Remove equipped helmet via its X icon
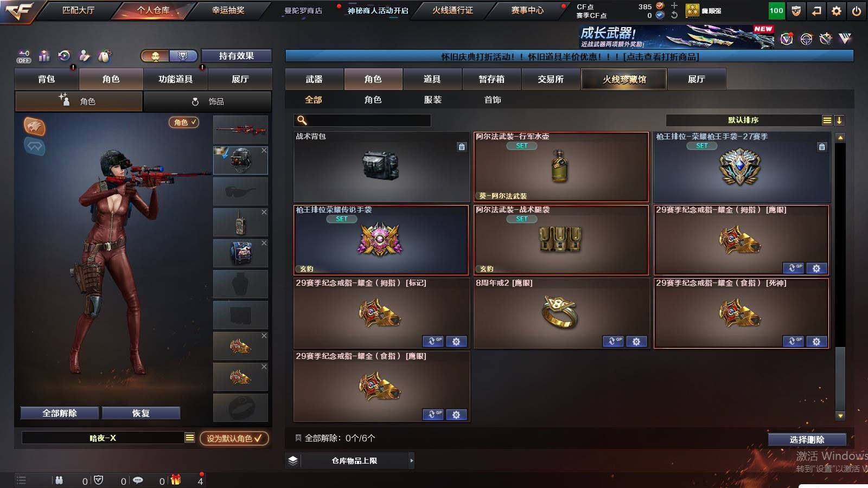 (264, 150)
